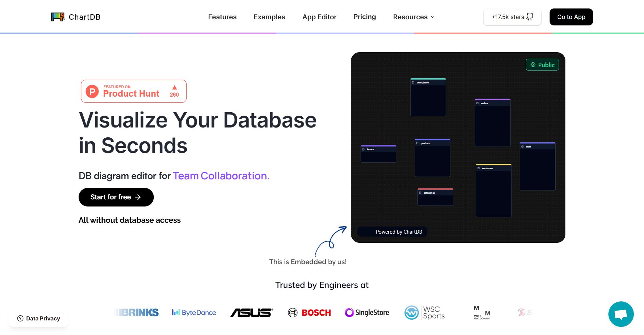Click the table icon beside staff
The height and width of the screenshot is (335, 644).
(523, 146)
